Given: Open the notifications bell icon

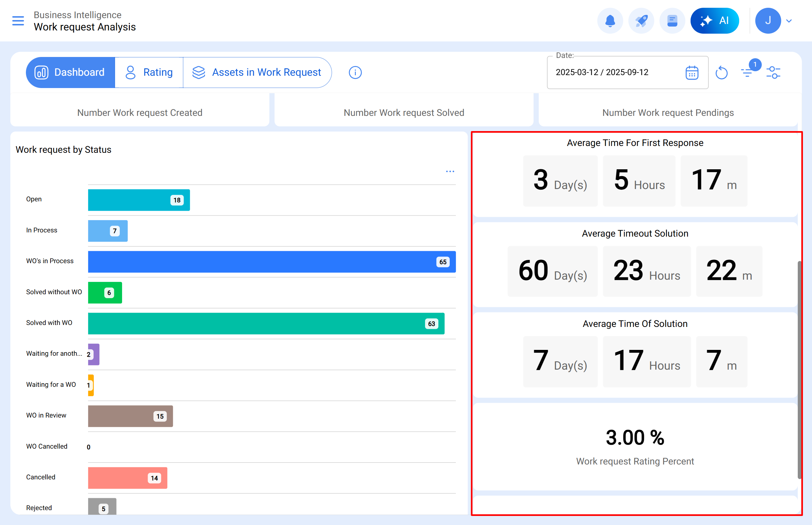Looking at the screenshot, I should click(x=610, y=20).
